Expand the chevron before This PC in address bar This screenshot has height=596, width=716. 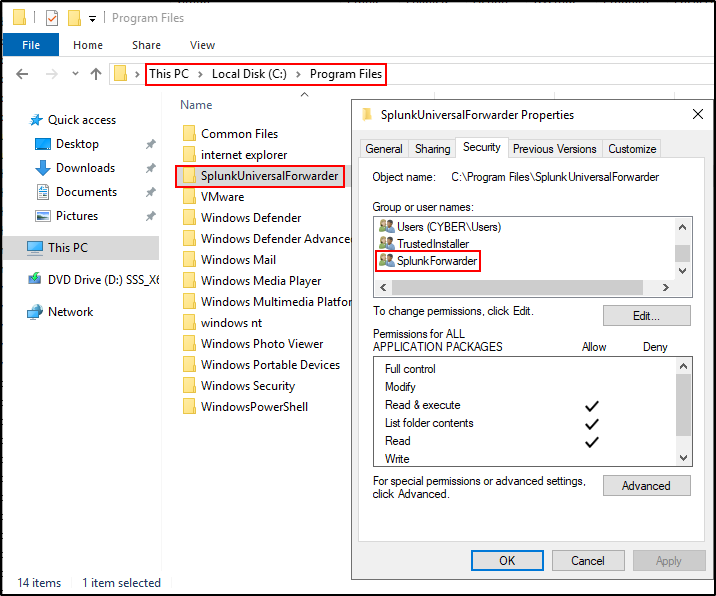pyautogui.click(x=137, y=74)
